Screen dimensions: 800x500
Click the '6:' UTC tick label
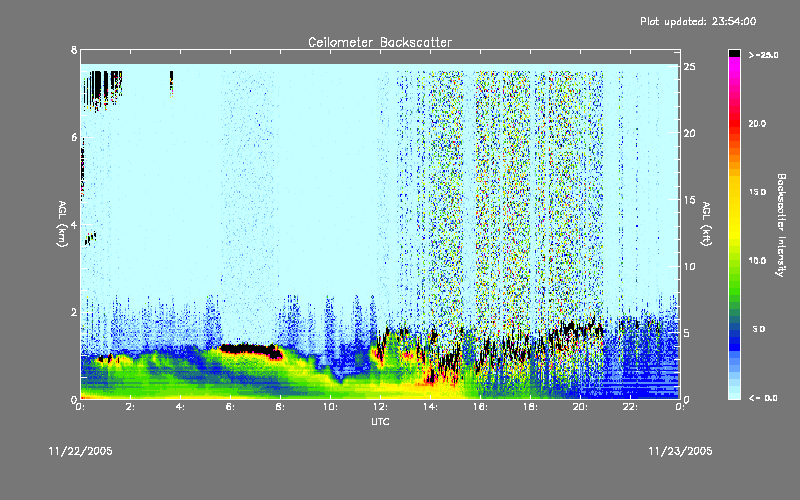(230, 407)
